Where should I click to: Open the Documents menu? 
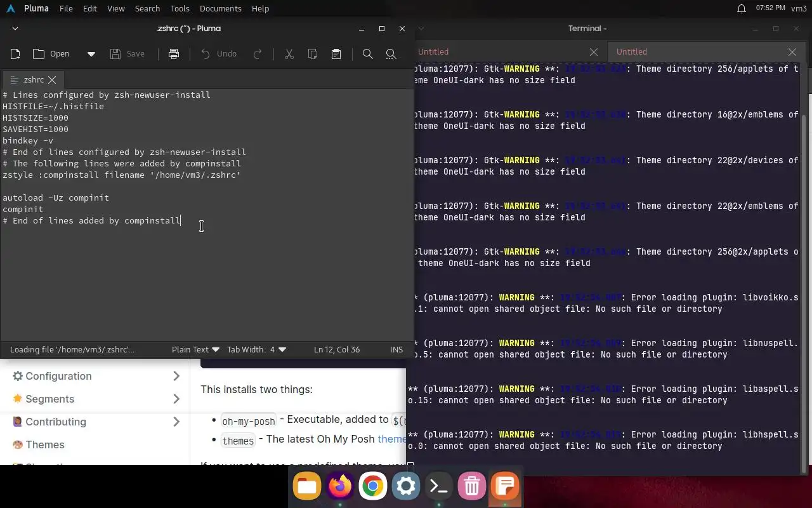click(x=221, y=8)
